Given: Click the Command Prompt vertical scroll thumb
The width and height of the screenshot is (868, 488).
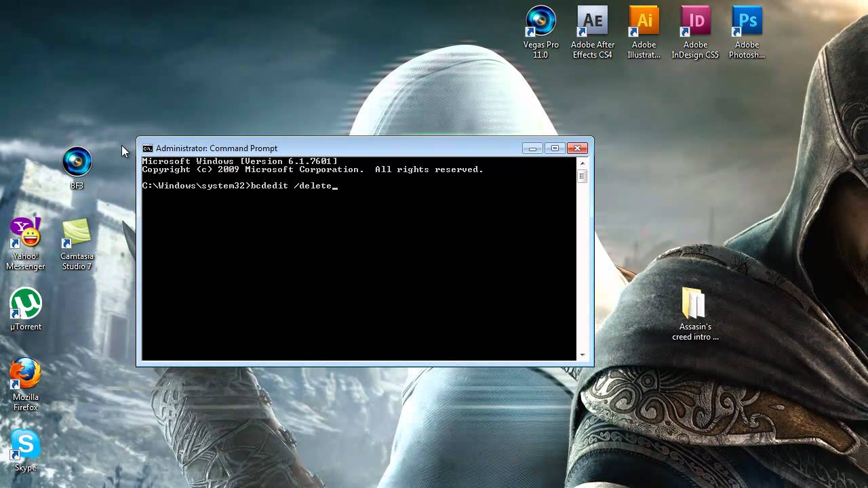Looking at the screenshot, I should coord(582,176).
